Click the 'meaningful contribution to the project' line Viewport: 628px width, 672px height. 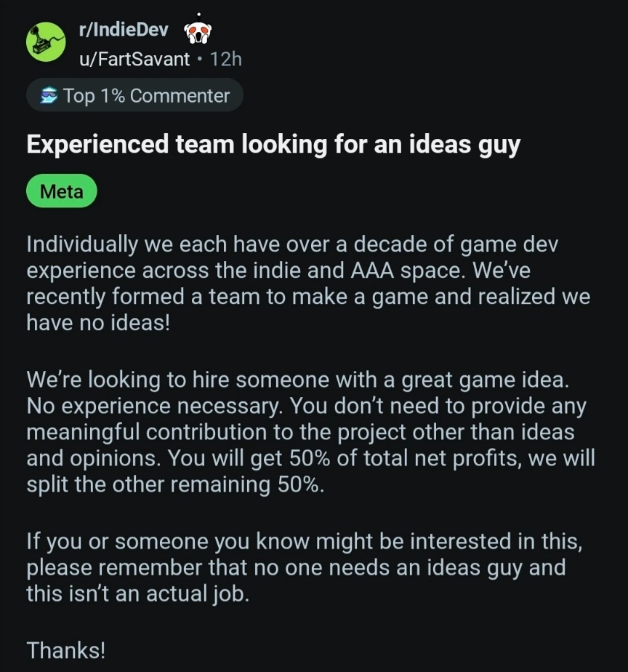299,432
